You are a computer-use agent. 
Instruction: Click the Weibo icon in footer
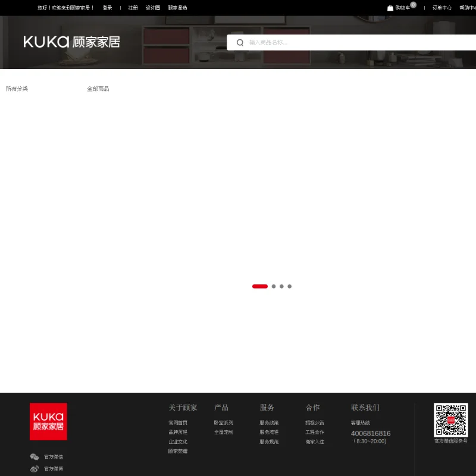[x=35, y=469]
